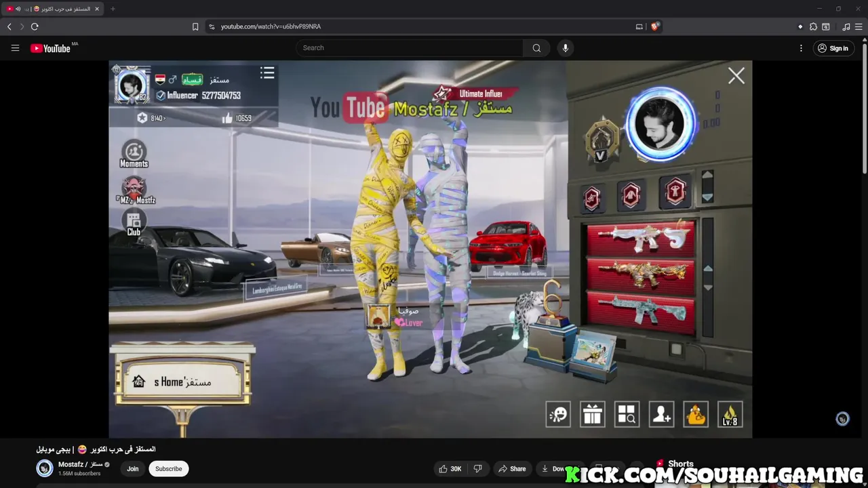Select the teal weapon skin bottom slot
This screenshot has height=488, width=868.
click(641, 312)
